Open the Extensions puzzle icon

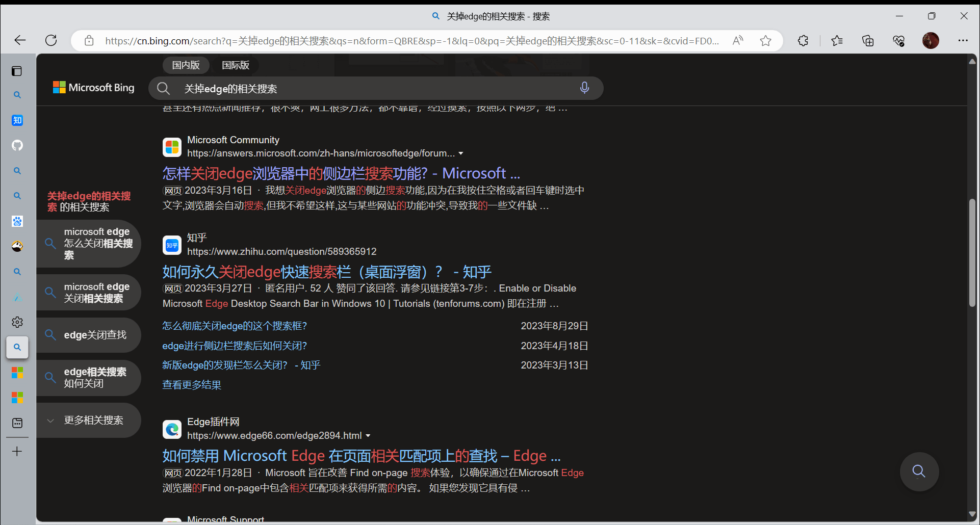(x=803, y=41)
